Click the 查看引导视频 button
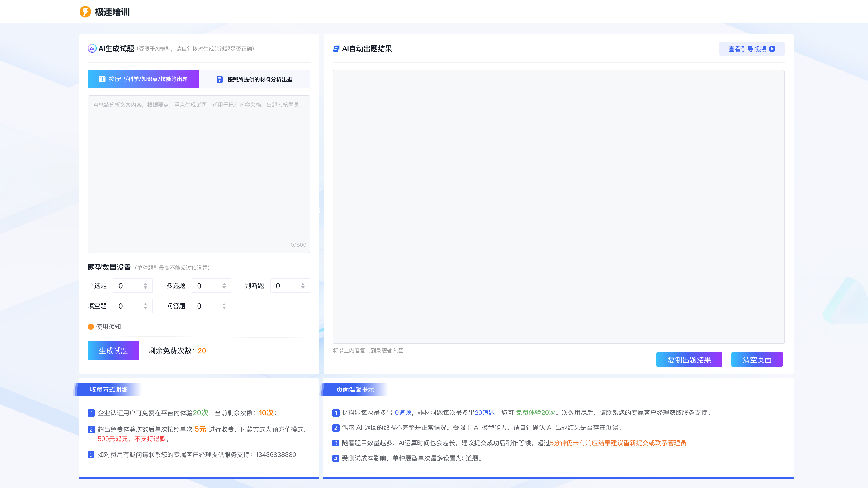 751,49
